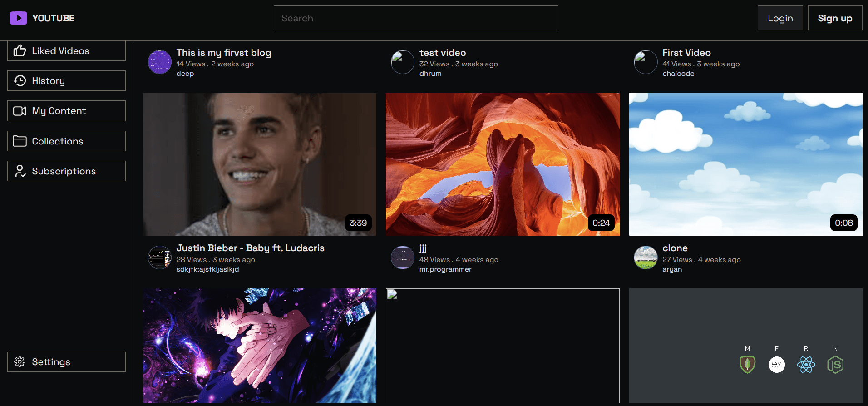The height and width of the screenshot is (406, 868).
Task: Open the video titled jjj
Action: 423,248
